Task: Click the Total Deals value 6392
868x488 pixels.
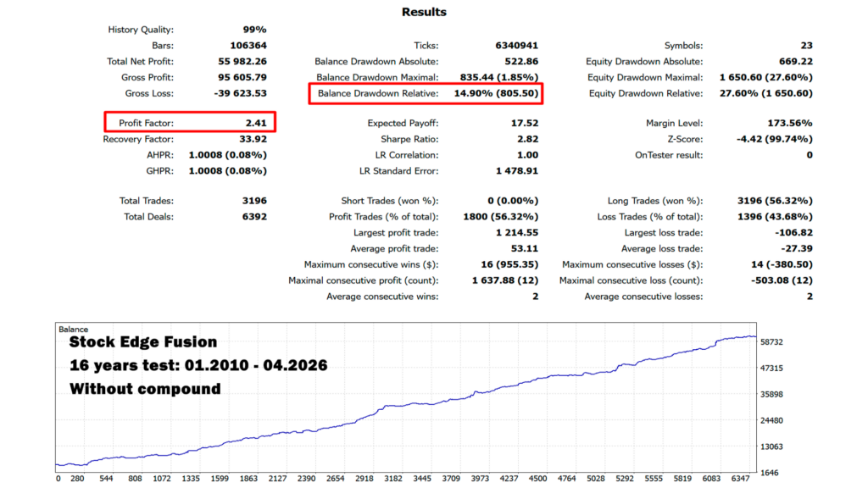Action: 254,217
